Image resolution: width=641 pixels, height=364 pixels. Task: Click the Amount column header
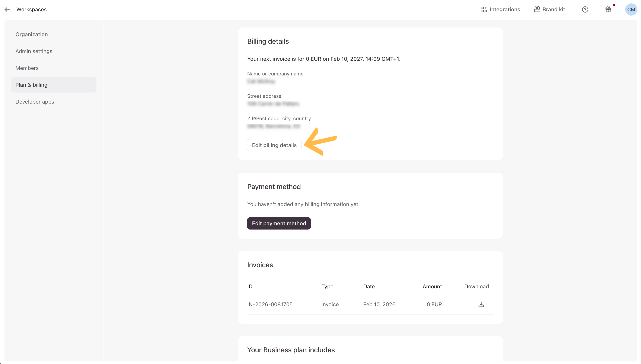(x=432, y=286)
